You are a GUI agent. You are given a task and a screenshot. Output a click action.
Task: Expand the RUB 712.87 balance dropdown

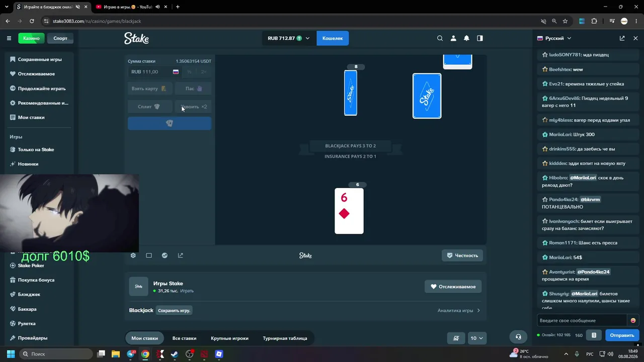[x=289, y=38]
